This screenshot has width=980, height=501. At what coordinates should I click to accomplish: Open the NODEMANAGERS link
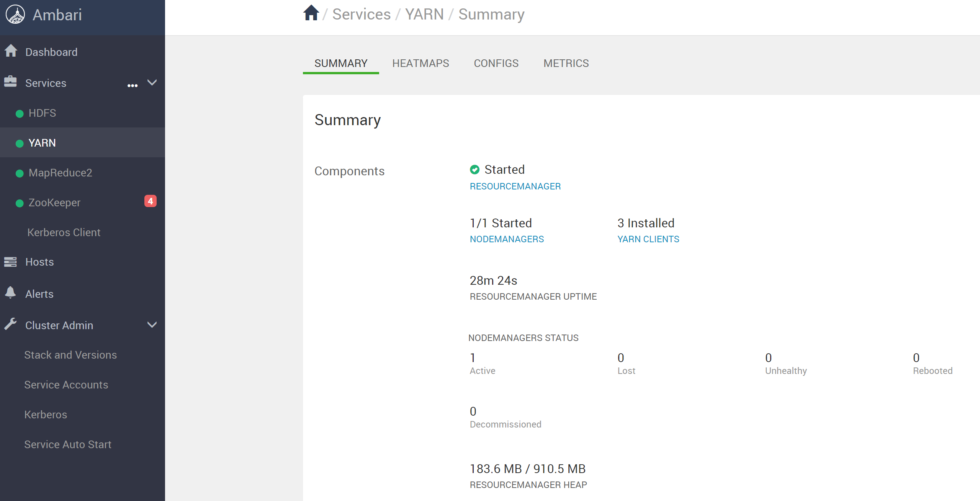(x=507, y=239)
